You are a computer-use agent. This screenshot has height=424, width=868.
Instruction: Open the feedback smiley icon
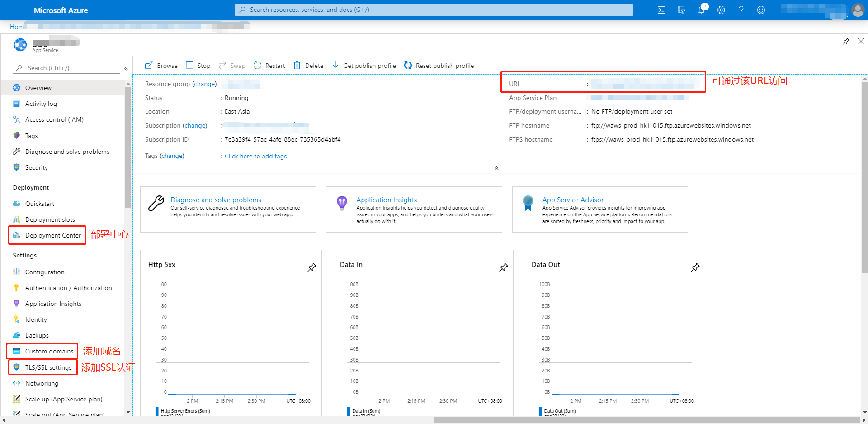(x=761, y=10)
